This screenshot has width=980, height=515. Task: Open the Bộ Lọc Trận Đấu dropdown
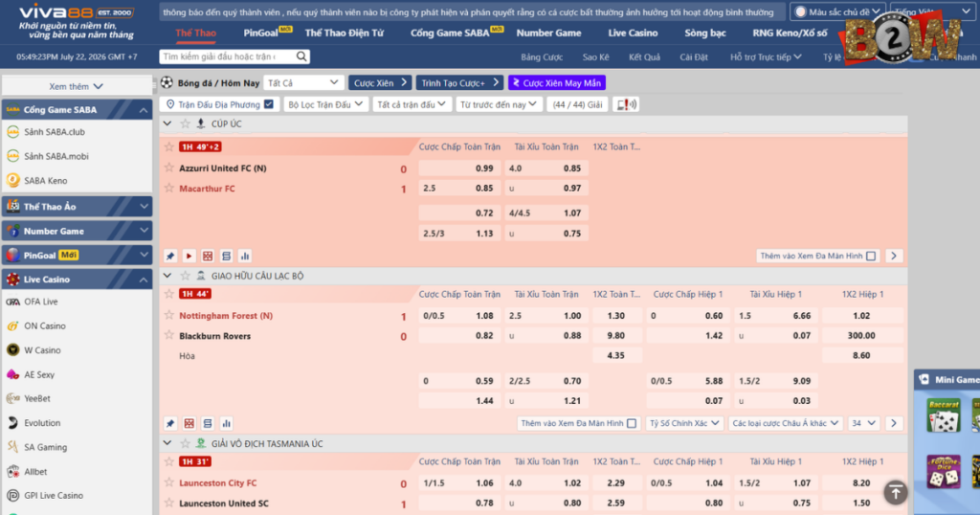coord(325,104)
